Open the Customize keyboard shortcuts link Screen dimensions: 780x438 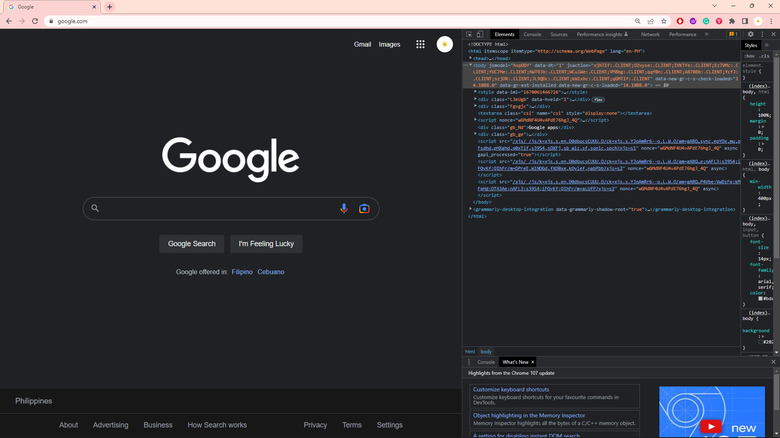click(511, 389)
